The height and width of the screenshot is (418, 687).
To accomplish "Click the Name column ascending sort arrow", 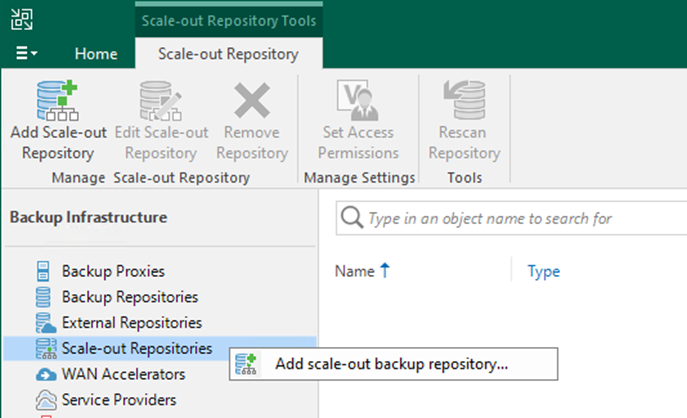I will (385, 270).
